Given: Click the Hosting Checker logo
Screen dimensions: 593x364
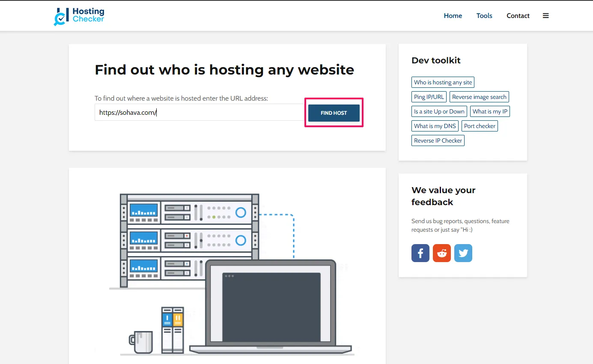Looking at the screenshot, I should pos(79,16).
